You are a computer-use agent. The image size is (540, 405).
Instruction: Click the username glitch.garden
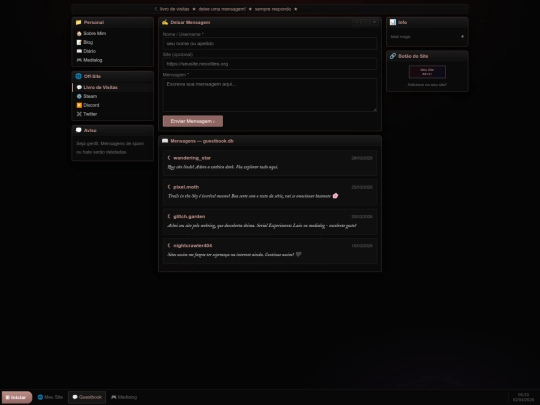tap(189, 217)
